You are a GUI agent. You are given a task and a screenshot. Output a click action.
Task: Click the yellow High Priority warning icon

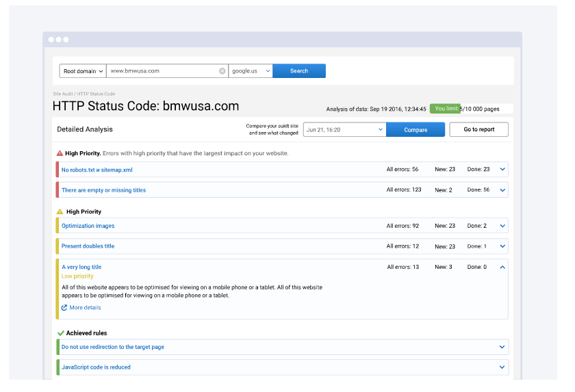tap(60, 211)
